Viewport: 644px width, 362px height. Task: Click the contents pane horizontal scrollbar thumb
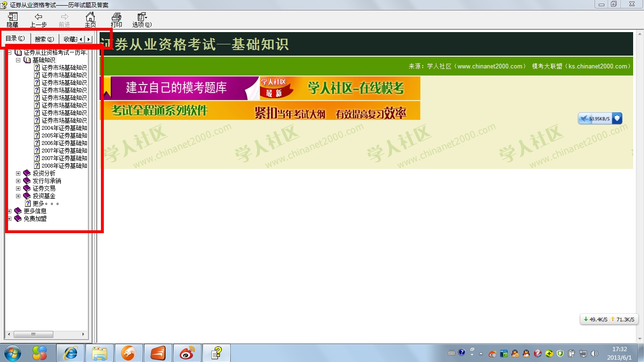33,334
